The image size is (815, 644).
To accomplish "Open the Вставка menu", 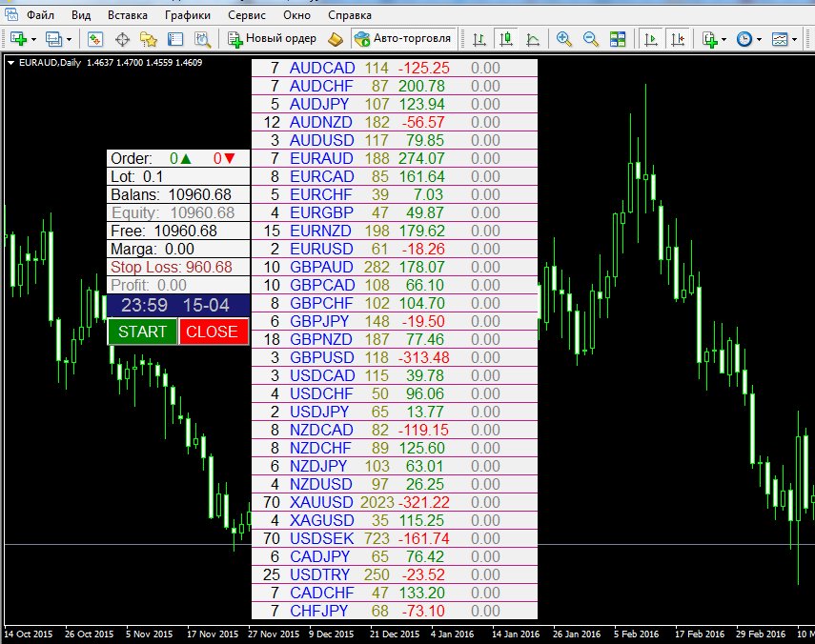I will 128,15.
